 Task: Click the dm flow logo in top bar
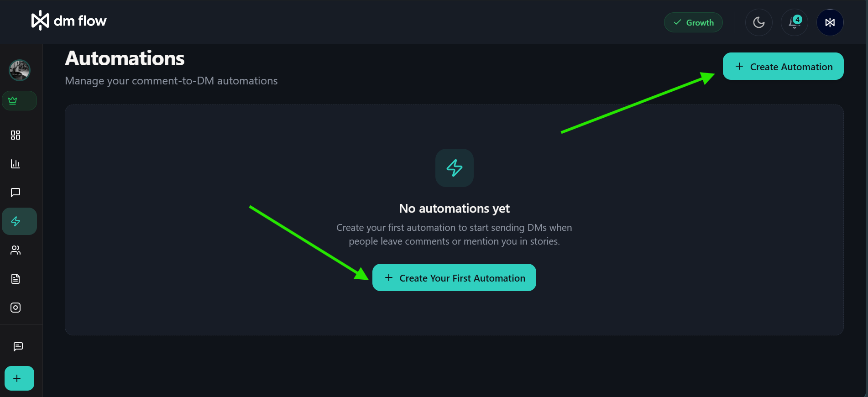68,20
